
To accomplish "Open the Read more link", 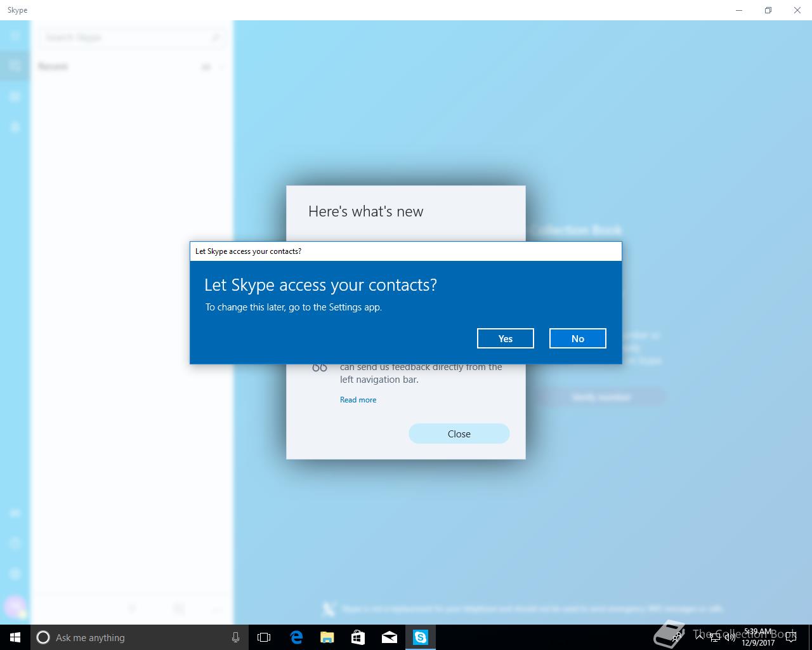I will 358,400.
